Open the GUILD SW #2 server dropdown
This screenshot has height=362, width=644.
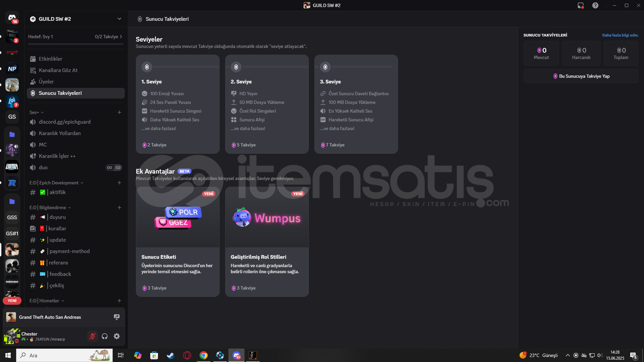tap(76, 19)
